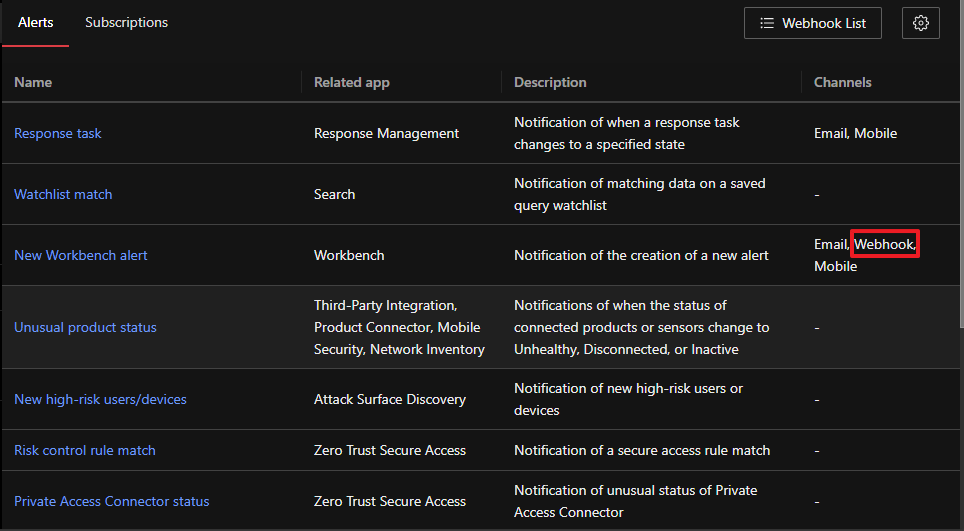This screenshot has width=964, height=531.
Task: Open the Webhook List button
Action: tap(812, 23)
